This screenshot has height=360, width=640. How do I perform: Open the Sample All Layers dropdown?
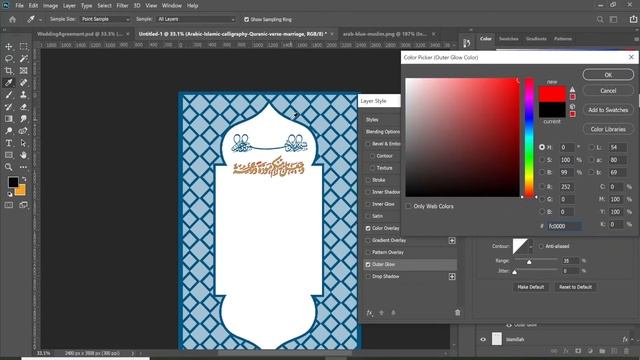[196, 19]
